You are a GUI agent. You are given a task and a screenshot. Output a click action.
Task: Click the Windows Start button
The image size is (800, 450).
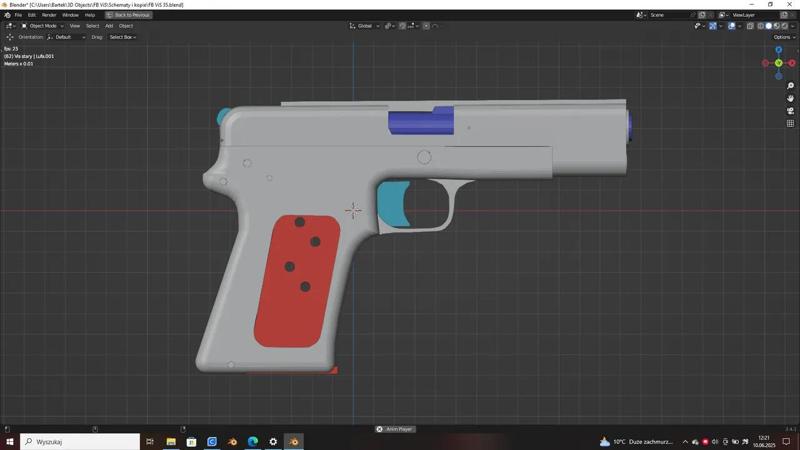coord(10,442)
